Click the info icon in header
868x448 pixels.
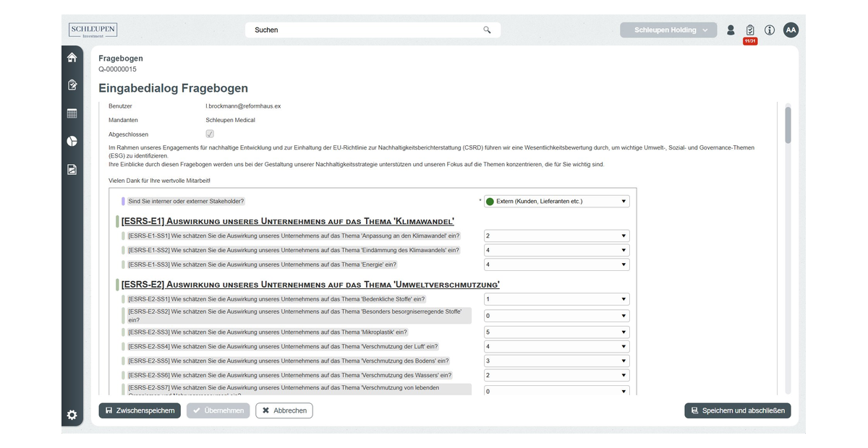pyautogui.click(x=770, y=30)
